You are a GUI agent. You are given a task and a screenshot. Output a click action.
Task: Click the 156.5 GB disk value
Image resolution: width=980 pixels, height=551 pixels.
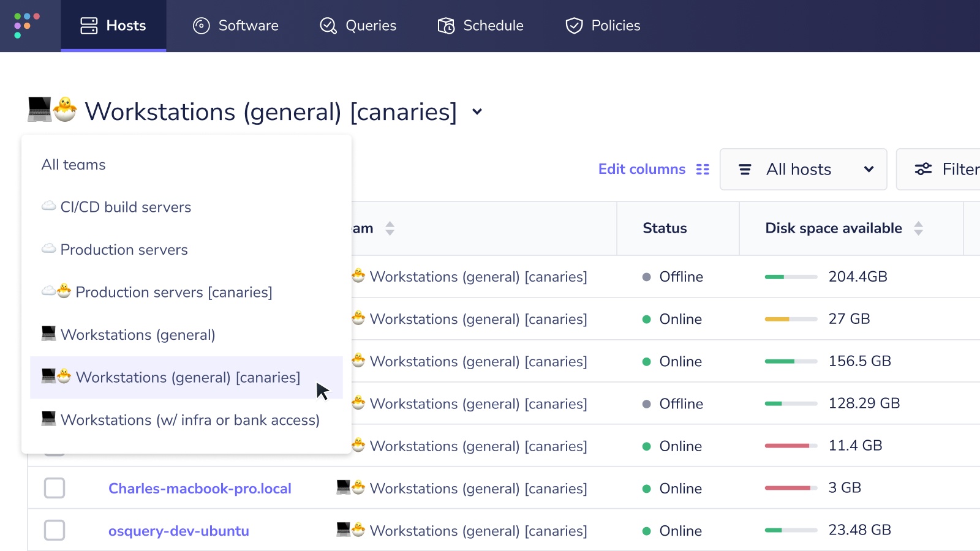[859, 361]
